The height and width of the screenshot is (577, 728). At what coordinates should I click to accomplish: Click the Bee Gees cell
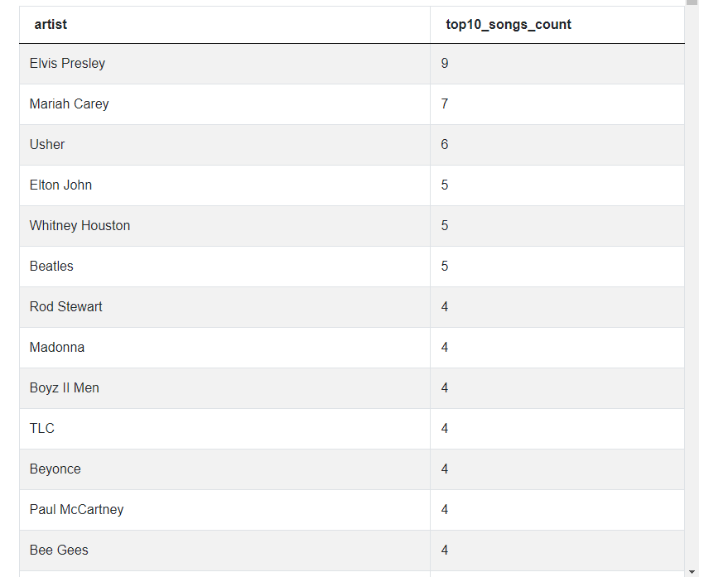59,550
